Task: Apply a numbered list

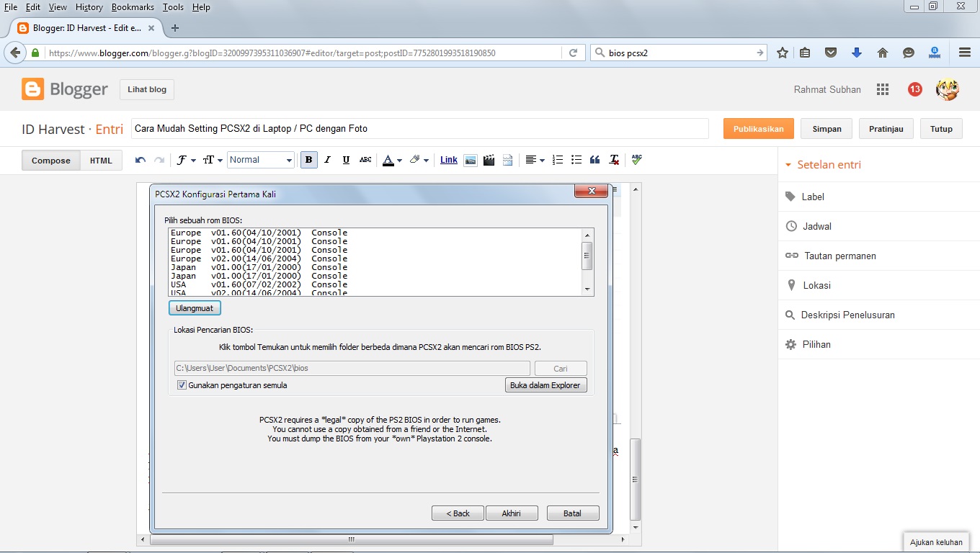Action: [558, 160]
